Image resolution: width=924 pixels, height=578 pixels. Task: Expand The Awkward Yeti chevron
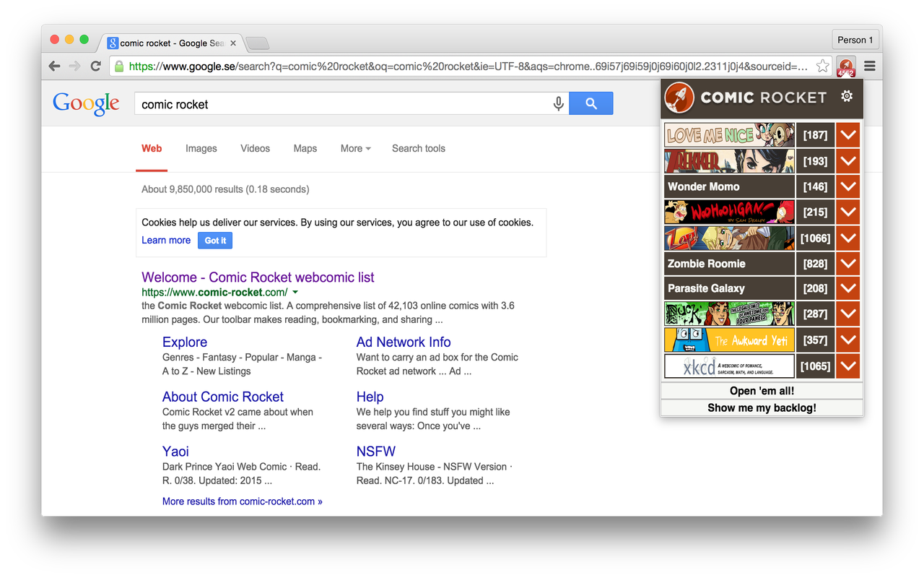point(848,340)
